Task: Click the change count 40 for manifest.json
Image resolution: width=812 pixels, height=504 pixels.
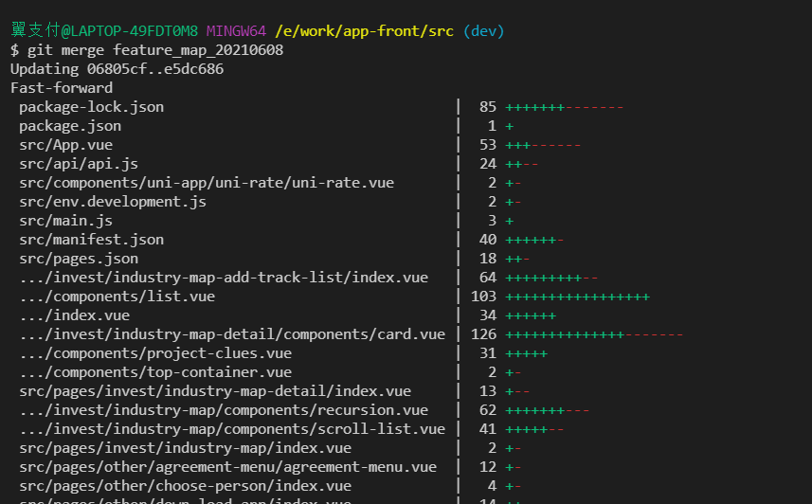Action: [x=488, y=240]
